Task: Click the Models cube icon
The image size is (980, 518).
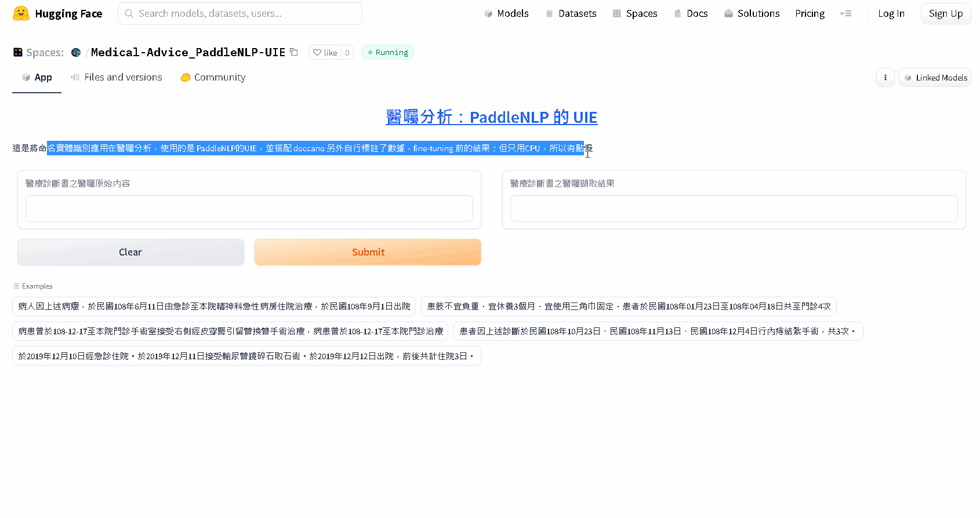Action: (x=488, y=13)
